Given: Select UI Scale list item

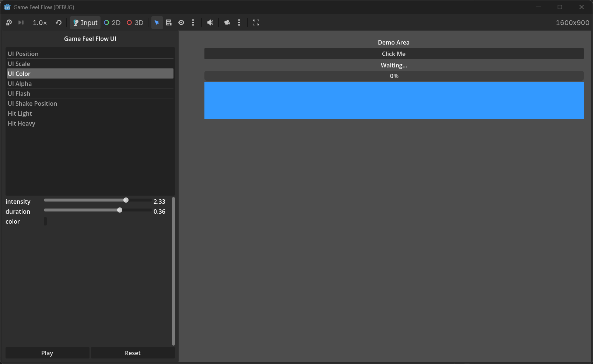Looking at the screenshot, I should (x=90, y=64).
